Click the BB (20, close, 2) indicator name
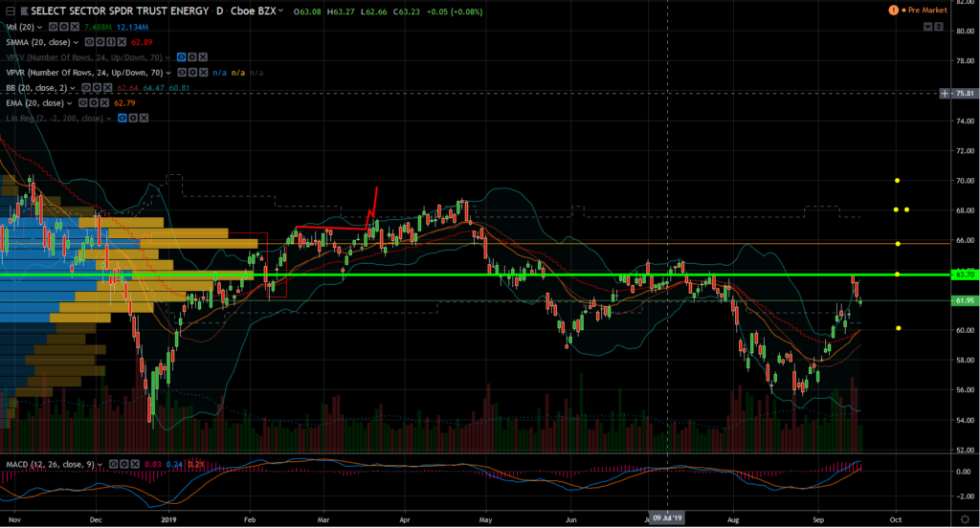980x528 pixels. pyautogui.click(x=36, y=87)
